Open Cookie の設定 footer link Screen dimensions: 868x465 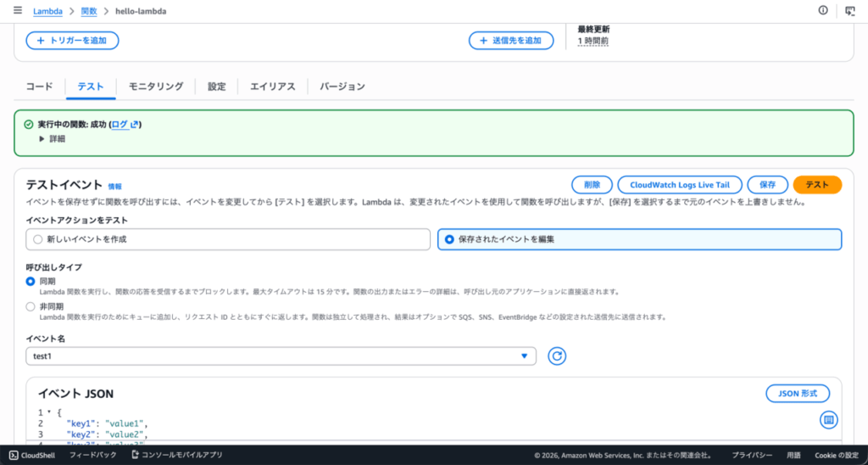(837, 455)
